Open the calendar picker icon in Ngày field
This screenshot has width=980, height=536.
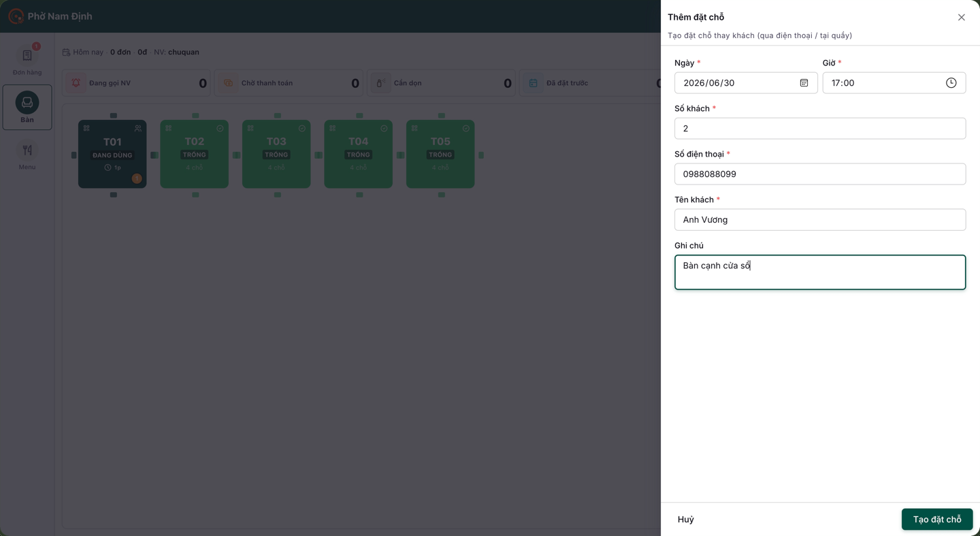click(804, 83)
